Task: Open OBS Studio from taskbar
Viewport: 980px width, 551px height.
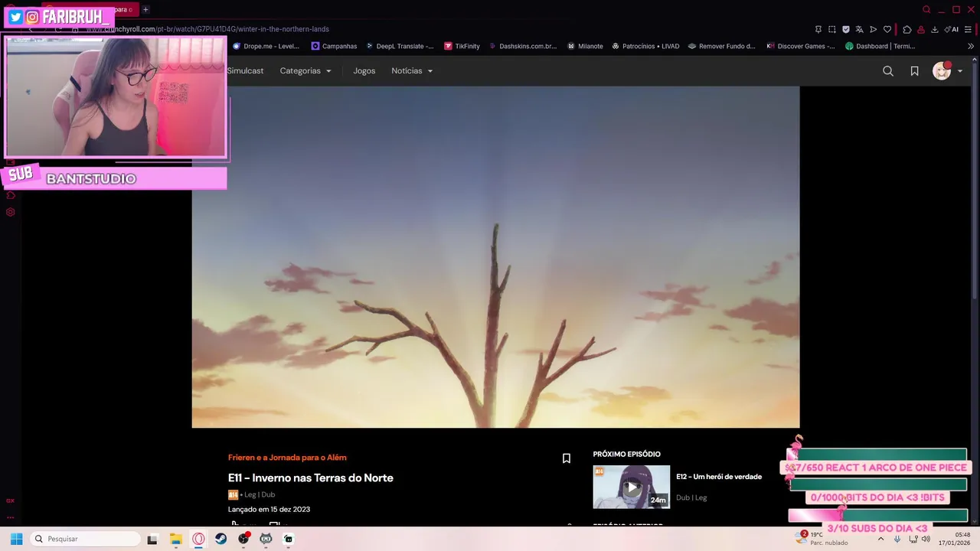Action: [x=243, y=539]
